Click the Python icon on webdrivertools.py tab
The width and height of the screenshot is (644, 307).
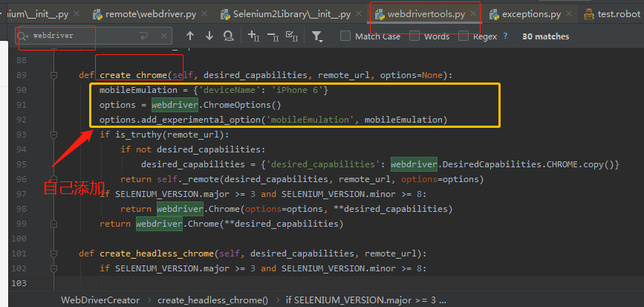(x=380, y=14)
